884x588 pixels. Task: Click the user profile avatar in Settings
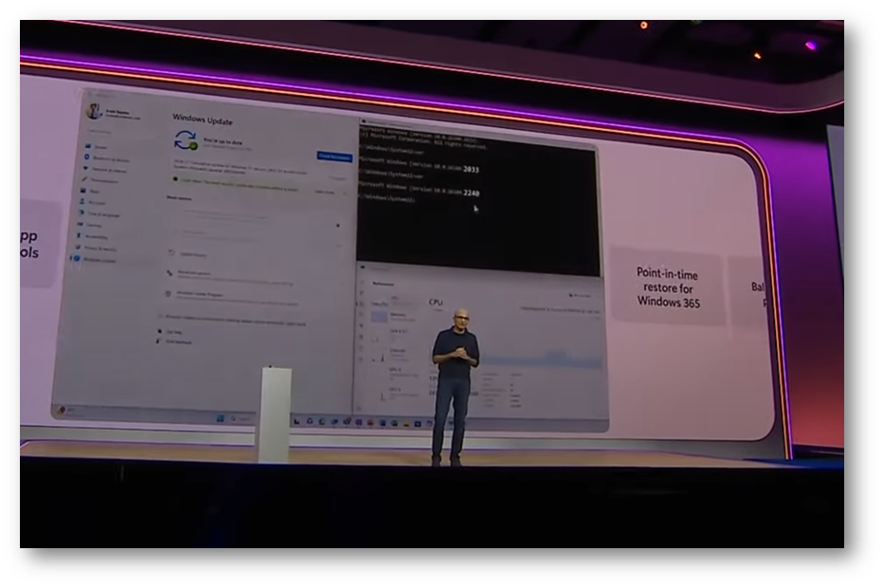pyautogui.click(x=94, y=111)
